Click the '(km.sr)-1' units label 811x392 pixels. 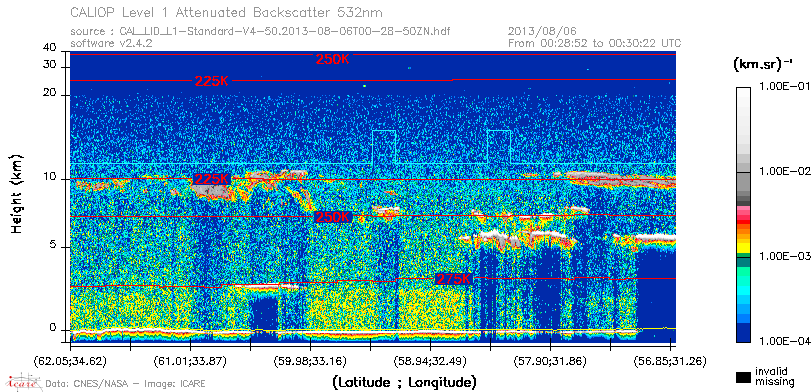tap(763, 65)
